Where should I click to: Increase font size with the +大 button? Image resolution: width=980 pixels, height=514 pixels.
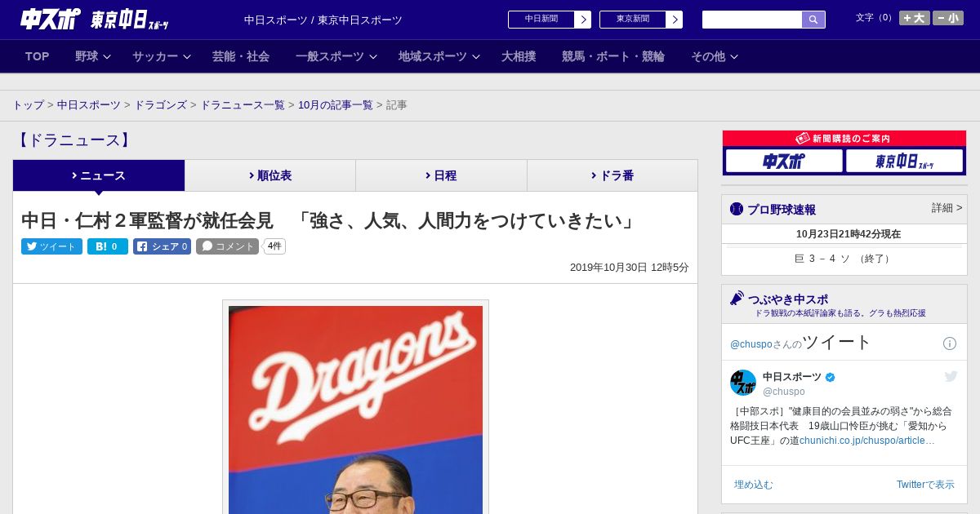click(915, 18)
